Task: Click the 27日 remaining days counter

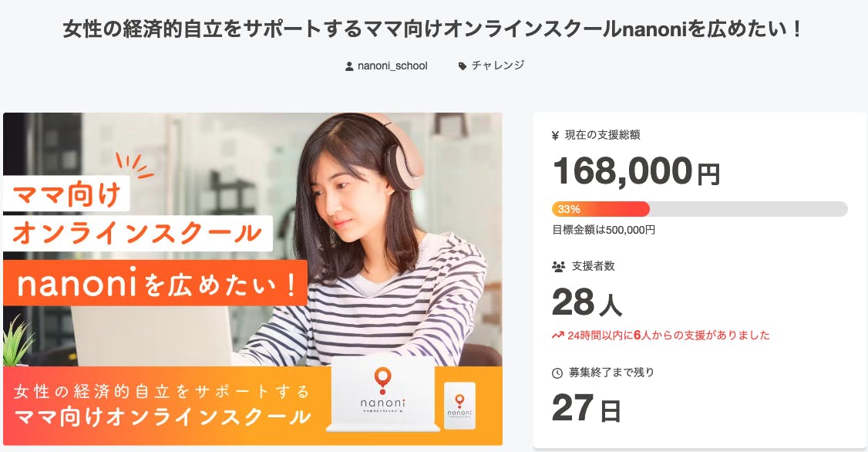Action: coord(586,408)
